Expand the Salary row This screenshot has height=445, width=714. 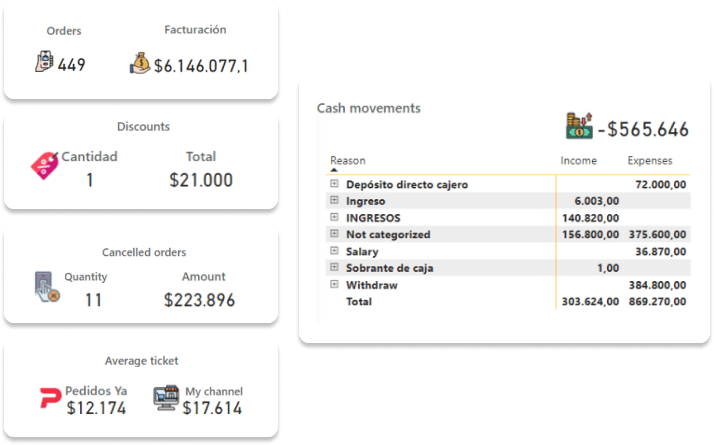click(334, 251)
